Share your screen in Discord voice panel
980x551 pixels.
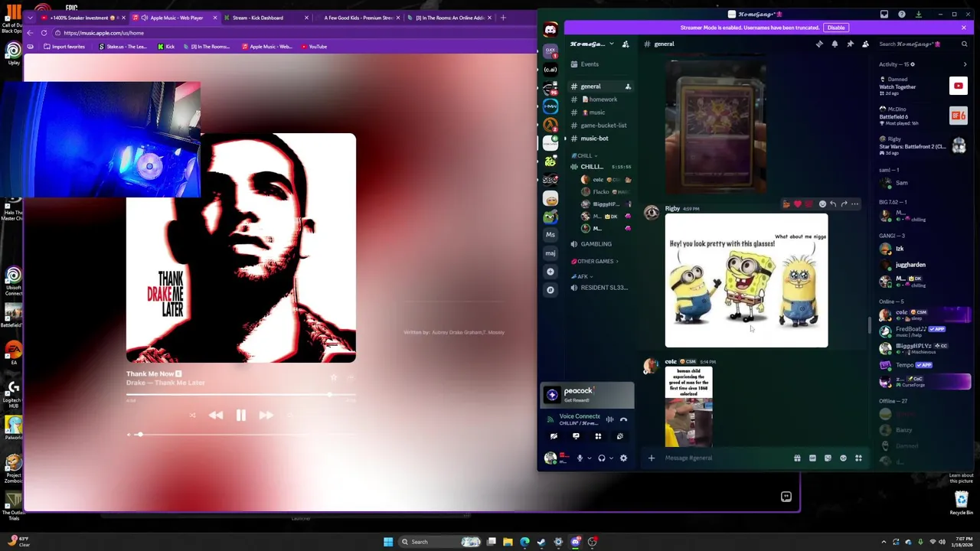click(x=576, y=436)
